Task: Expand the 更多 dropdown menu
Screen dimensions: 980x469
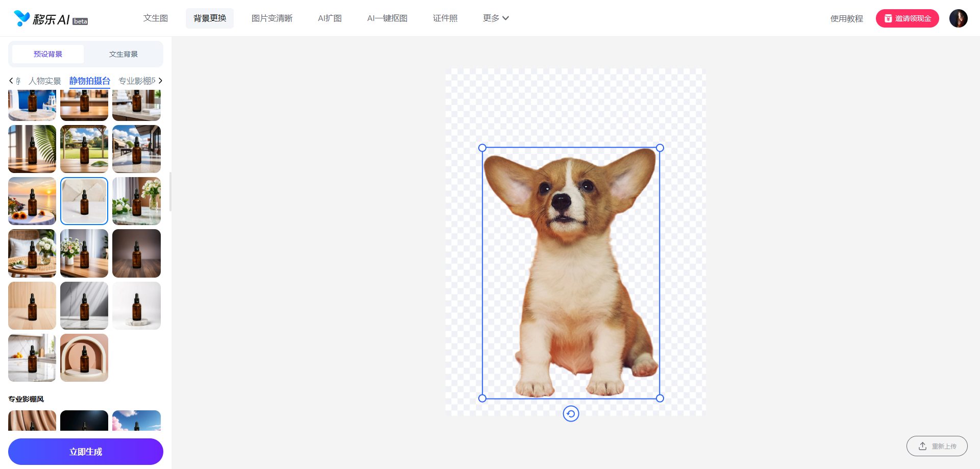Action: (x=496, y=18)
